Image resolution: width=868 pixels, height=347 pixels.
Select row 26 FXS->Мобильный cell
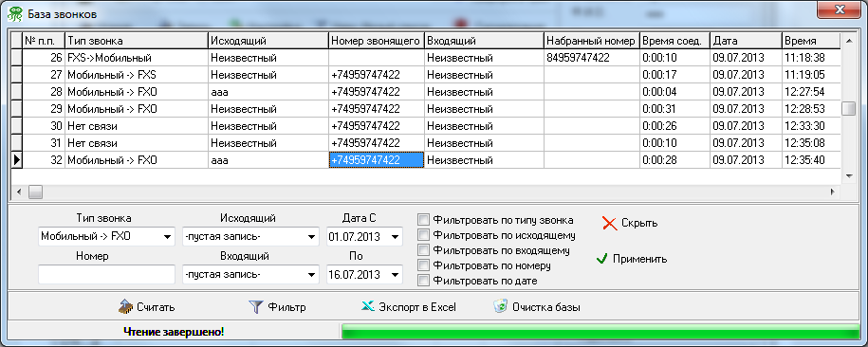(137, 58)
